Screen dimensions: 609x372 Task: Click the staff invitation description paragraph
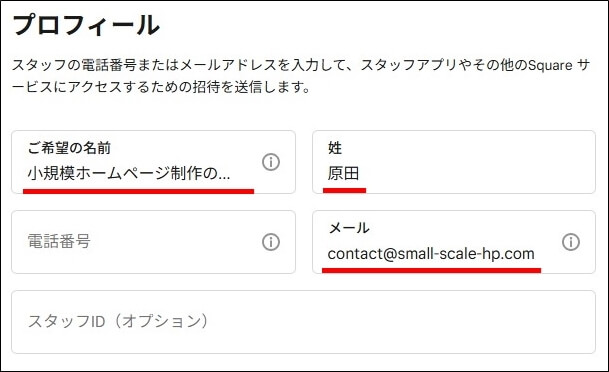[301, 76]
